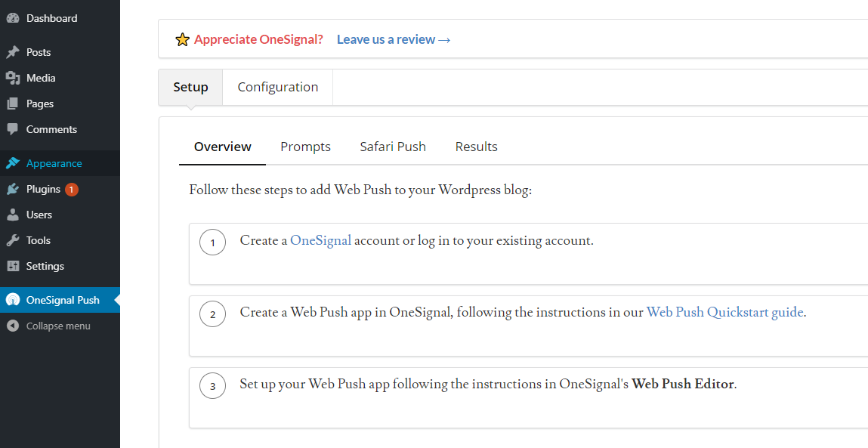Switch to the Setup tab
The height and width of the screenshot is (448, 868).
(x=190, y=87)
